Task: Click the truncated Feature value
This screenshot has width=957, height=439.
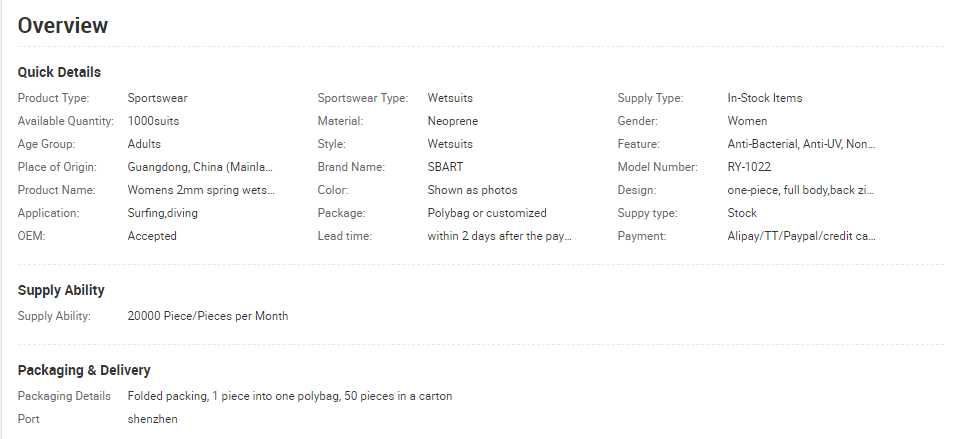Action: click(x=801, y=144)
